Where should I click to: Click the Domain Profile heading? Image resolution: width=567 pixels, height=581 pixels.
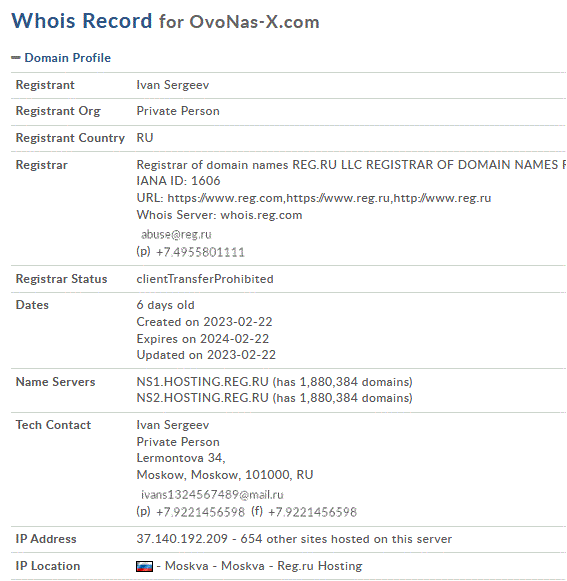pyautogui.click(x=67, y=58)
